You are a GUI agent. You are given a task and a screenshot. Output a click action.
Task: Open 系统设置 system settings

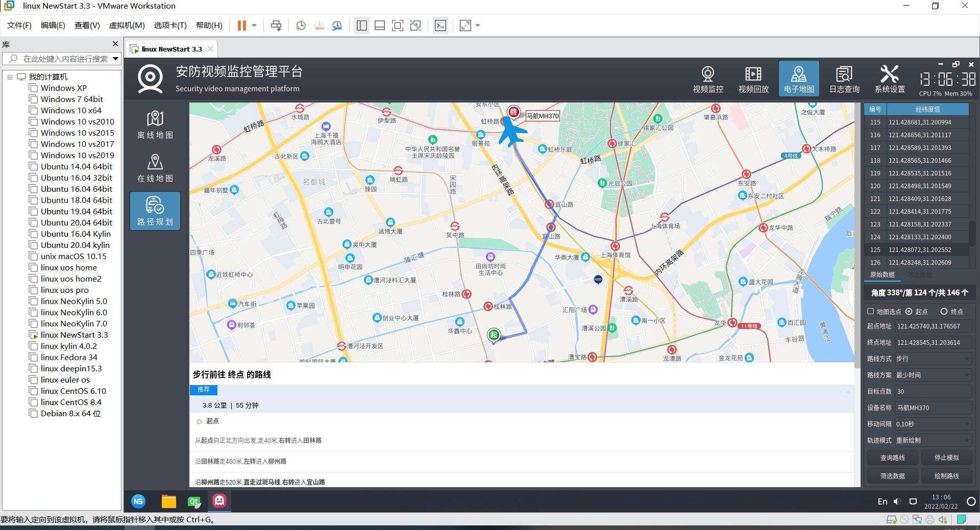(x=889, y=79)
